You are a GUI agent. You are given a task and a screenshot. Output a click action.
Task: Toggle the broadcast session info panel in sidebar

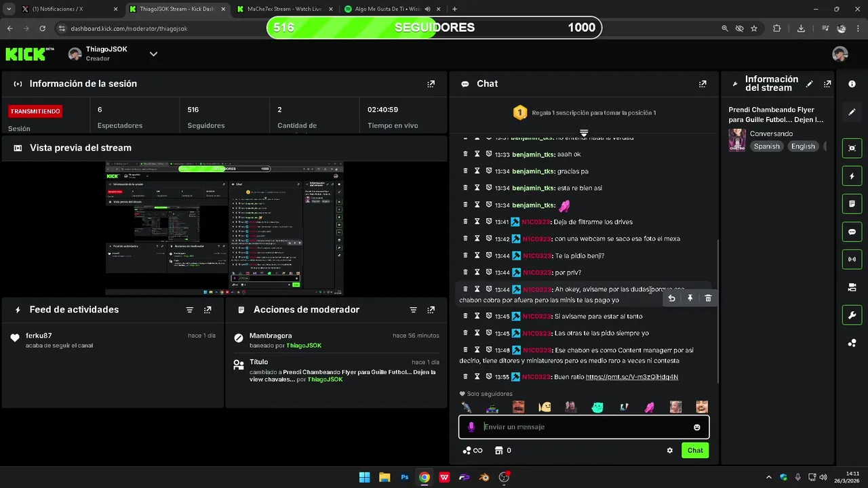[x=852, y=259]
